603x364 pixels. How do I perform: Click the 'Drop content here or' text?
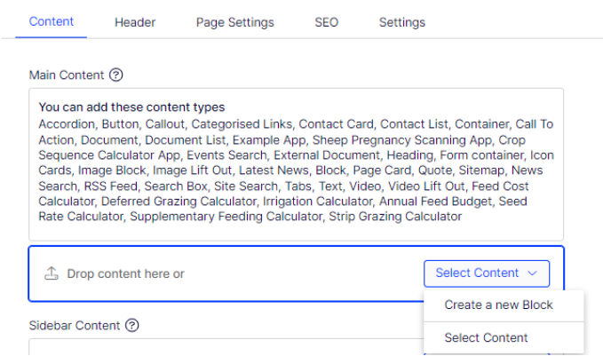click(125, 273)
